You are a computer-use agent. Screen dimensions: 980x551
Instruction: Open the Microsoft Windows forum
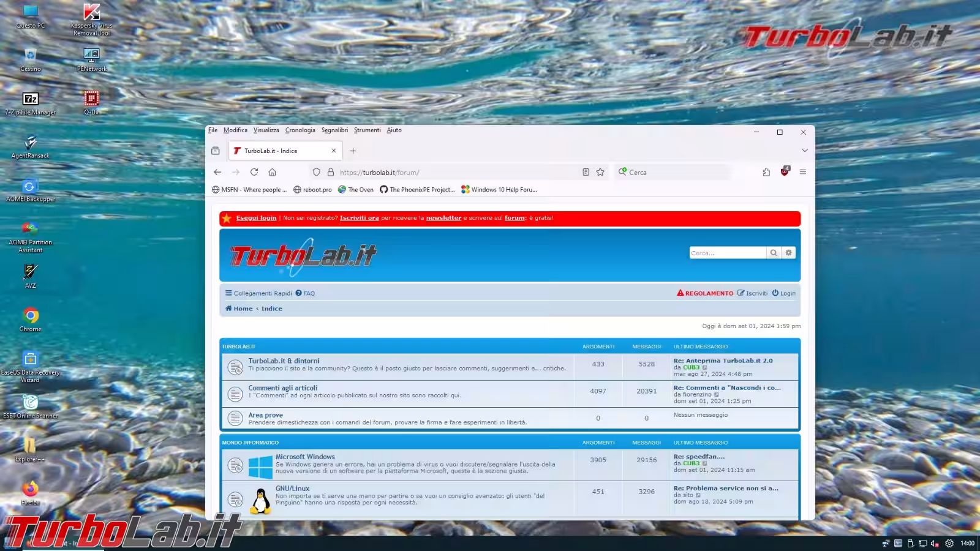[x=305, y=457]
